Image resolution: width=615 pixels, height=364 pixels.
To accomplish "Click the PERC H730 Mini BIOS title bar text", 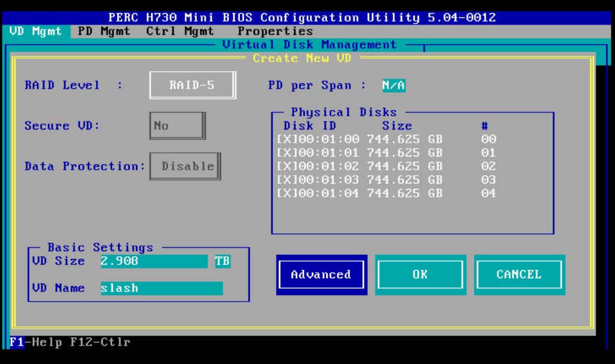I will tap(302, 17).
